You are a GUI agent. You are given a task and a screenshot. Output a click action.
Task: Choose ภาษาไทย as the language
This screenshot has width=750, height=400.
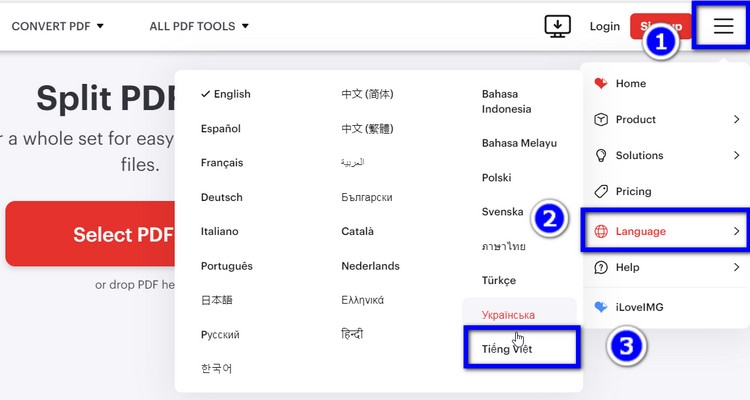pyautogui.click(x=504, y=246)
